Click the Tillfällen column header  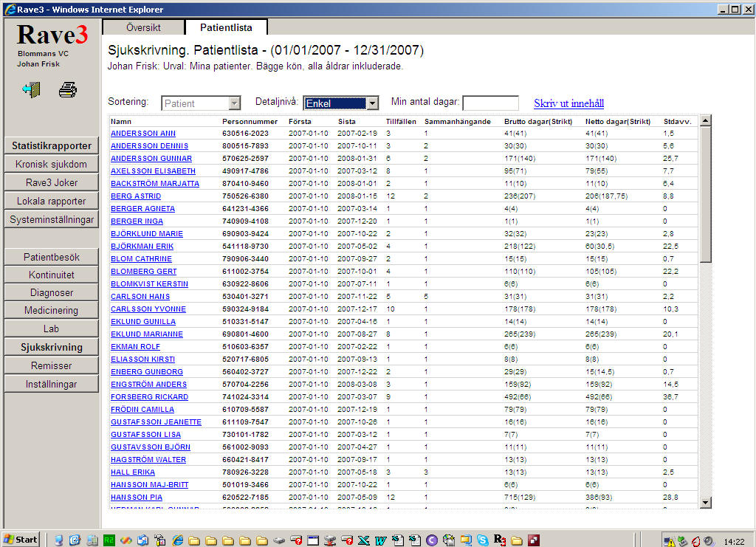[x=401, y=122]
